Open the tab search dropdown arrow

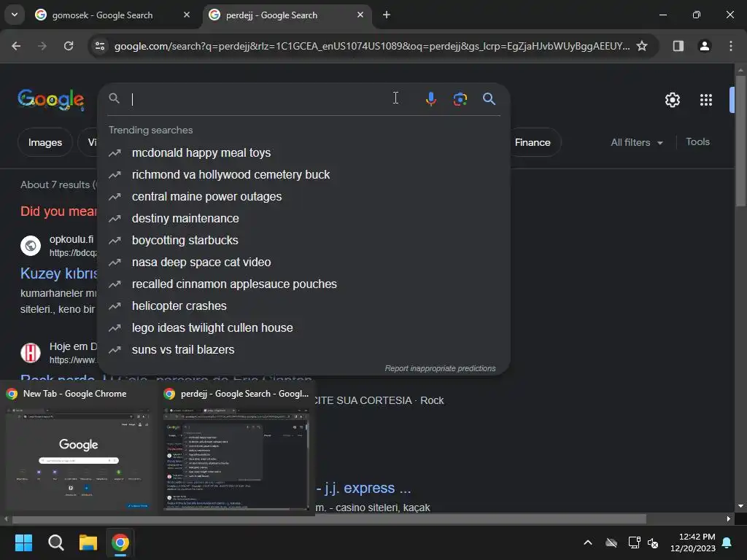pyautogui.click(x=15, y=15)
